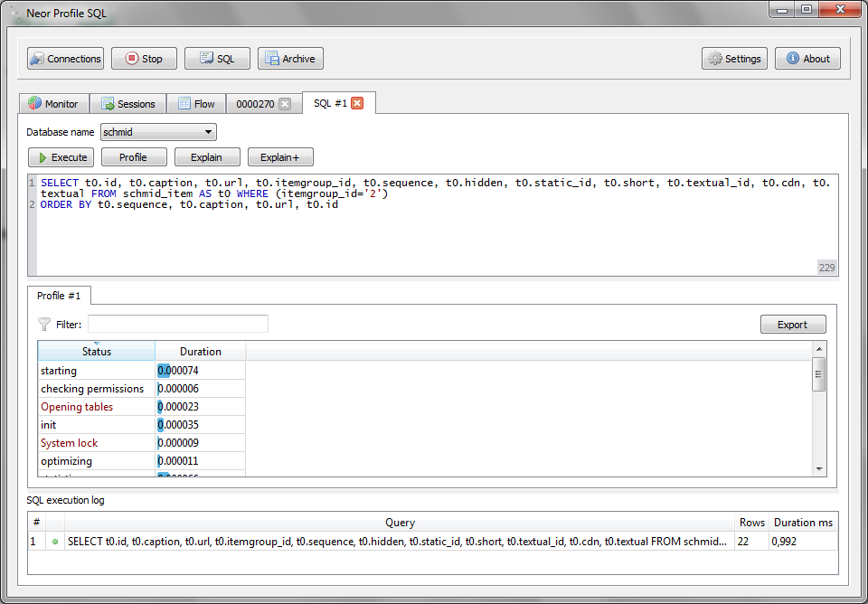The image size is (868, 604).
Task: Click the Rows value 22
Action: point(743,542)
